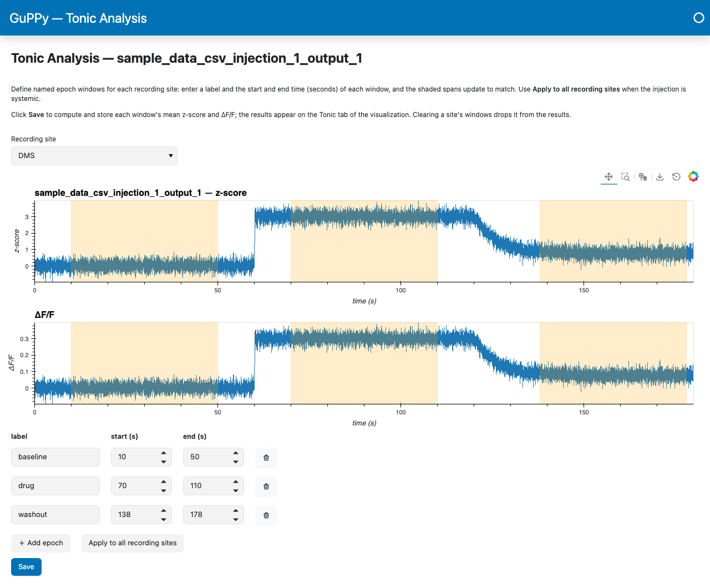This screenshot has height=588, width=710.
Task: Toggle the Wheel Zoom tool
Action: click(x=642, y=177)
